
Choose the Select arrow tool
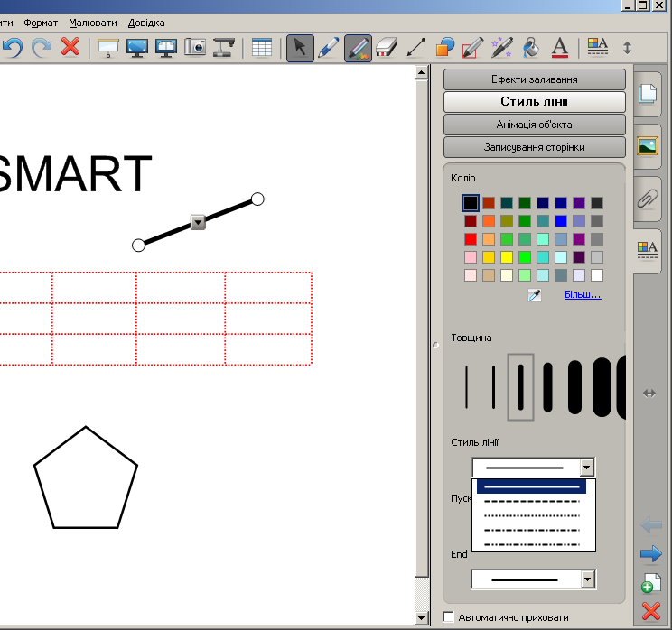[x=300, y=48]
